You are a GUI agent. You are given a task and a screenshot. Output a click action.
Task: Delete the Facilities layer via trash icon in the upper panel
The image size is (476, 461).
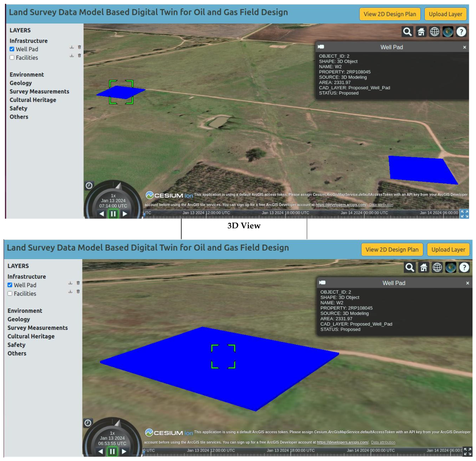point(79,55)
